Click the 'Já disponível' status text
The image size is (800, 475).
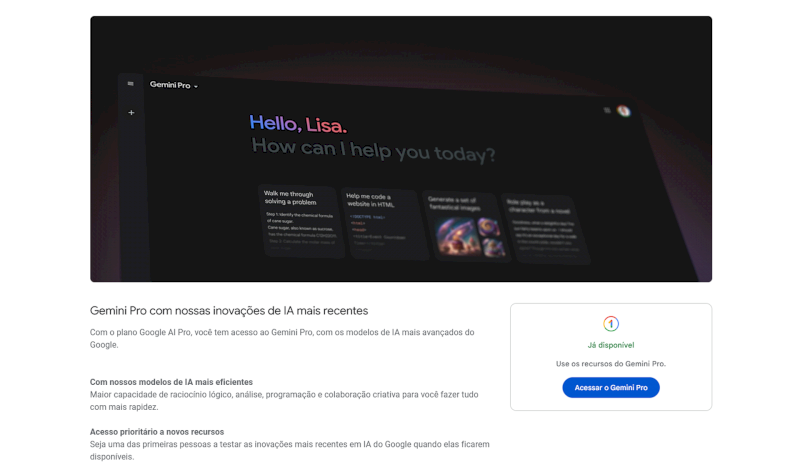[x=611, y=345]
